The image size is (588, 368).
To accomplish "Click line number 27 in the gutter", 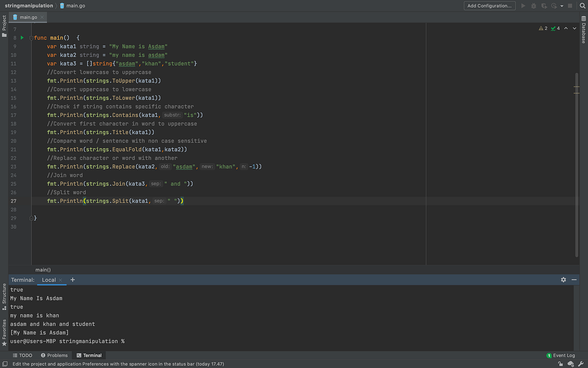I will [x=13, y=201].
